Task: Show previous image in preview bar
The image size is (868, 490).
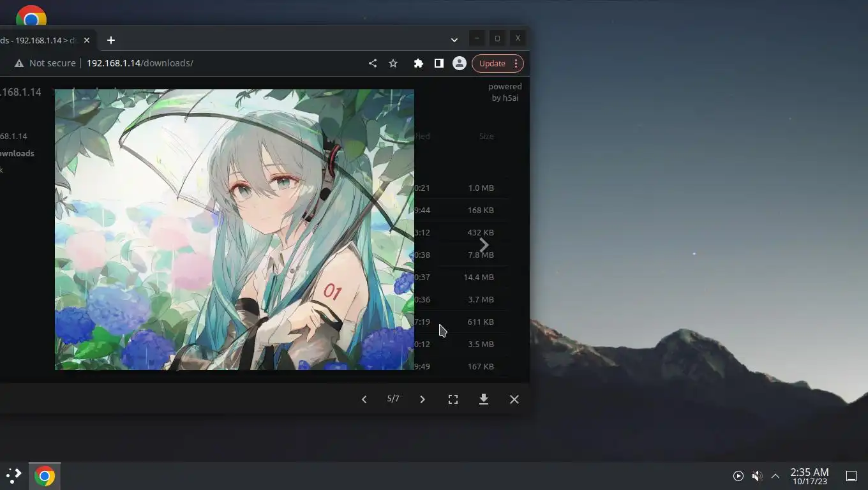Action: click(x=364, y=399)
